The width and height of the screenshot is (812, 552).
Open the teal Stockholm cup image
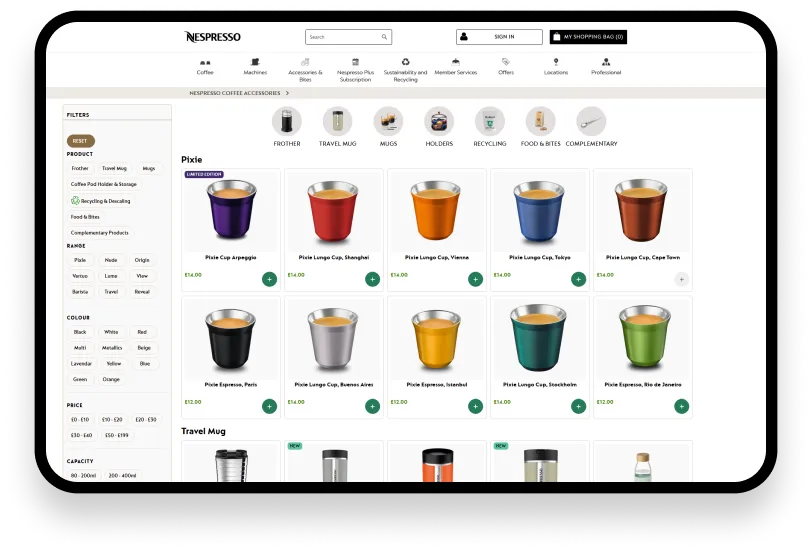pyautogui.click(x=540, y=338)
